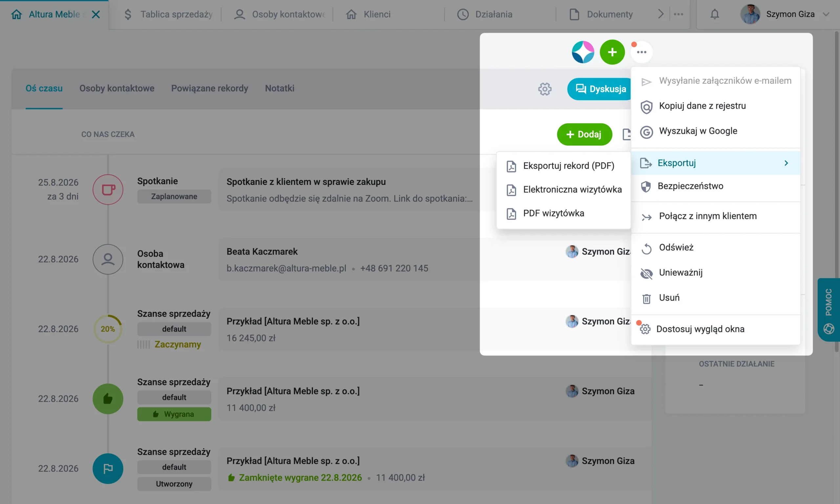Open the POMOC help side tab

coord(829,310)
